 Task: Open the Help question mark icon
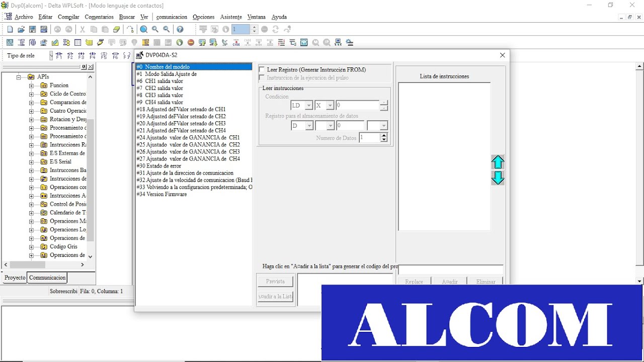click(x=180, y=30)
